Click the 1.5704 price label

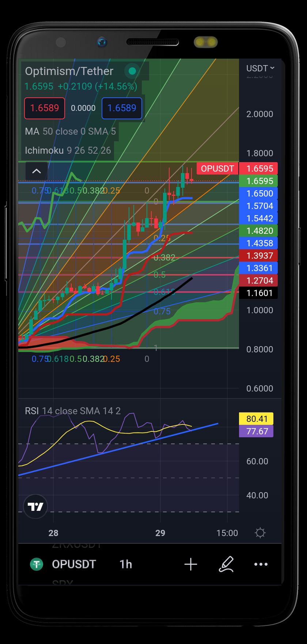pos(258,206)
